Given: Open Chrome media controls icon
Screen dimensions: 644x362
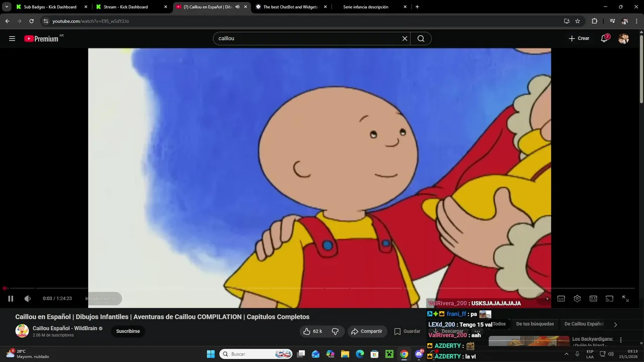Looking at the screenshot, I should (x=612, y=21).
